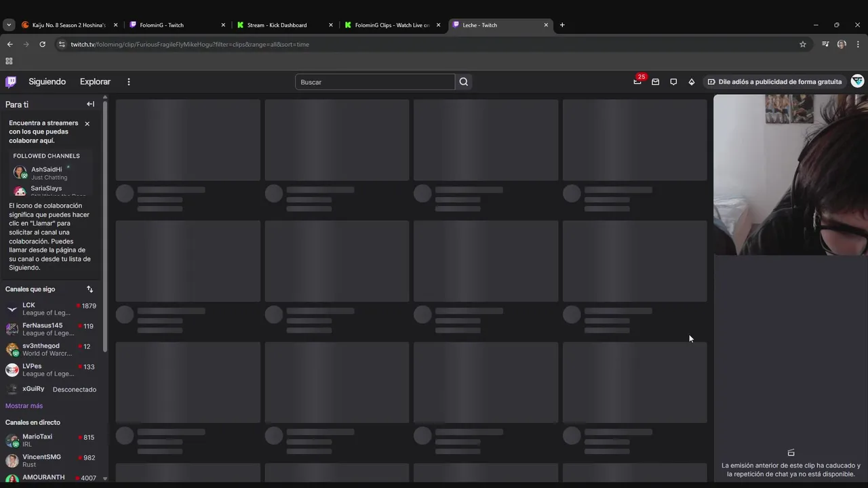The height and width of the screenshot is (488, 868).
Task: Open FerNasus145 channel in sidebar
Action: click(51, 329)
